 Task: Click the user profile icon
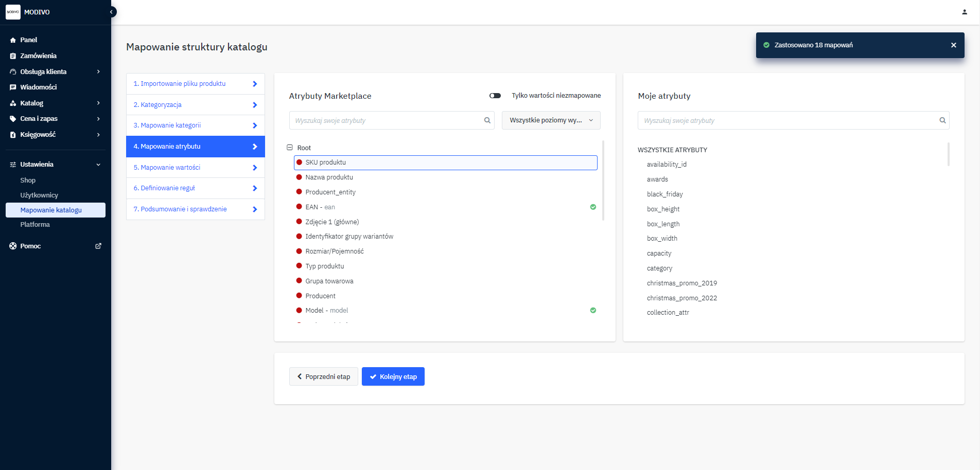pos(964,12)
